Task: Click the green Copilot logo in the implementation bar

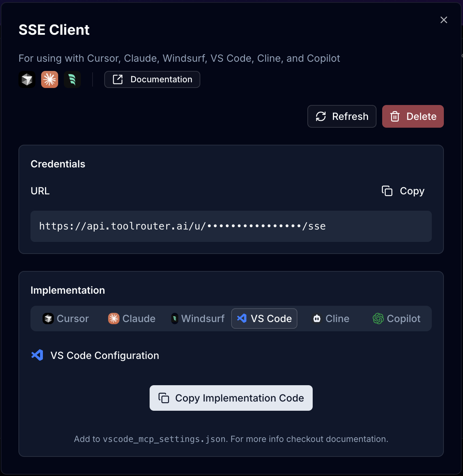Action: tap(378, 319)
